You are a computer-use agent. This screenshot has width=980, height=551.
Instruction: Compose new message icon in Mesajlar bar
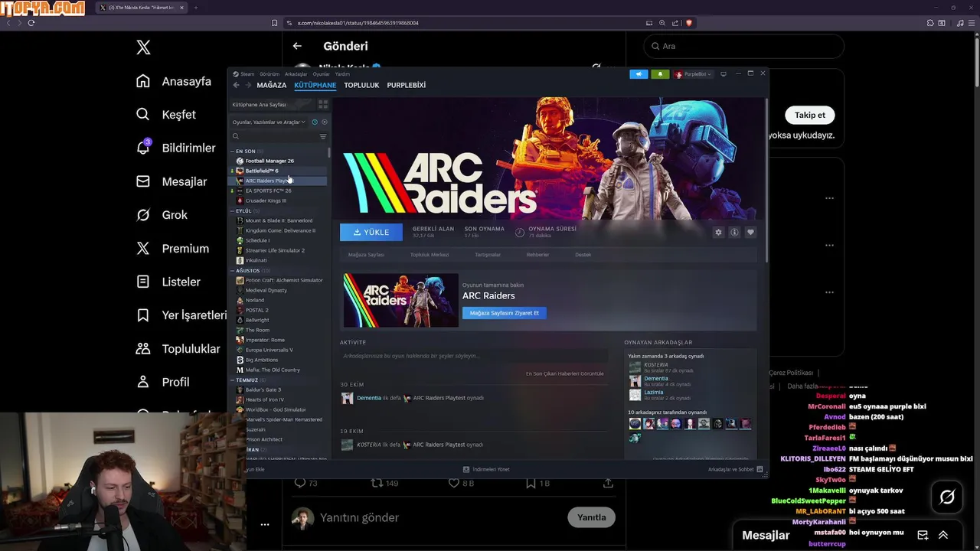(x=923, y=535)
